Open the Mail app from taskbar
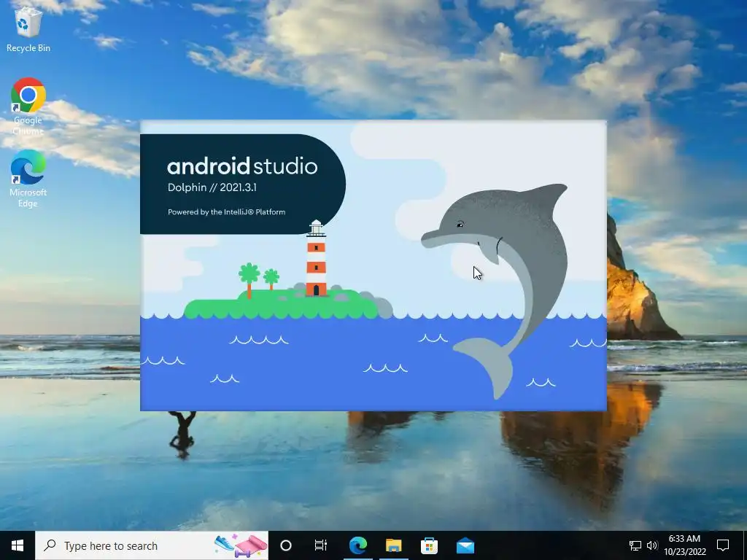Image resolution: width=747 pixels, height=560 pixels. pos(465,545)
